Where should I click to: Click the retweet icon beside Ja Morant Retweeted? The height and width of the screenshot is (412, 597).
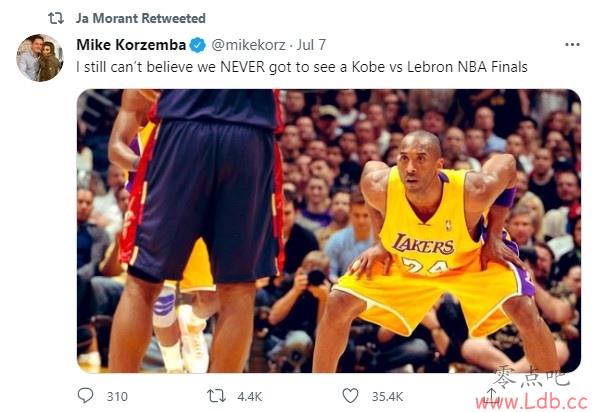tap(56, 18)
